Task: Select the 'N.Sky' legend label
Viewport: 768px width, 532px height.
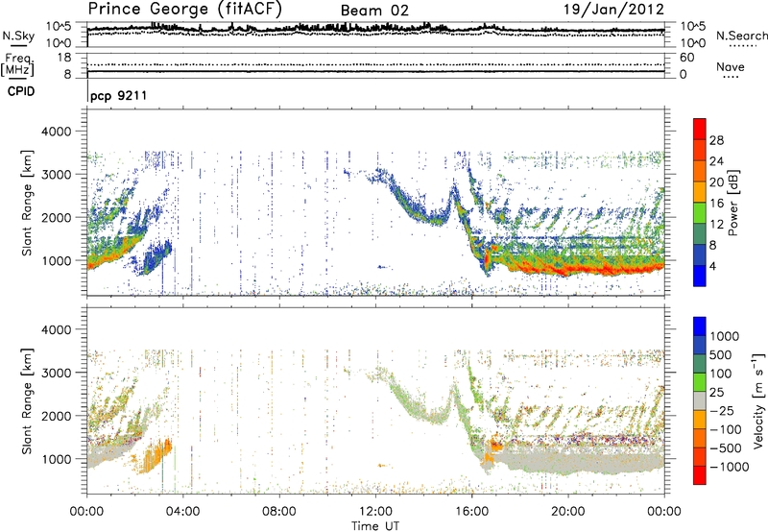Action: tap(18, 36)
